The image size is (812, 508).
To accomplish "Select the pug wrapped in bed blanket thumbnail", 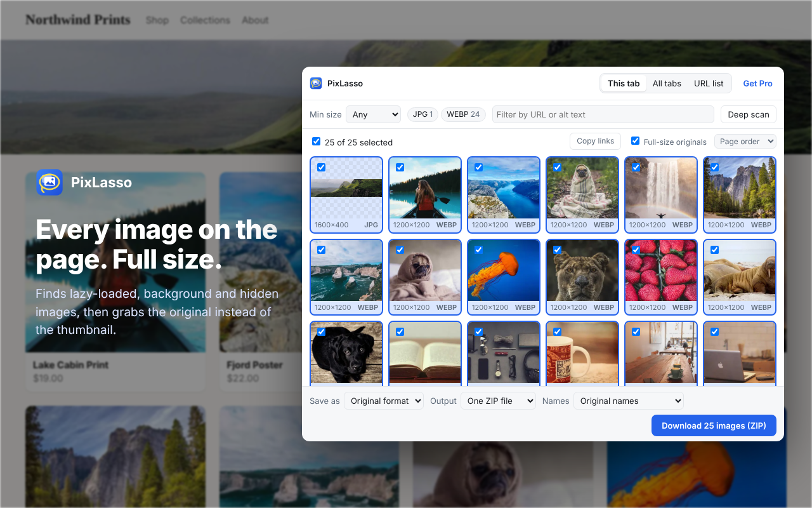I will click(x=425, y=277).
